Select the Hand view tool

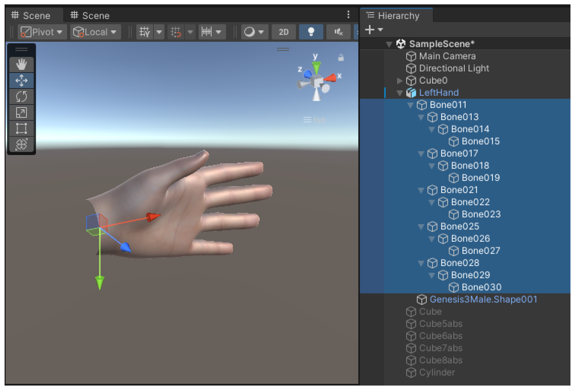click(x=21, y=64)
